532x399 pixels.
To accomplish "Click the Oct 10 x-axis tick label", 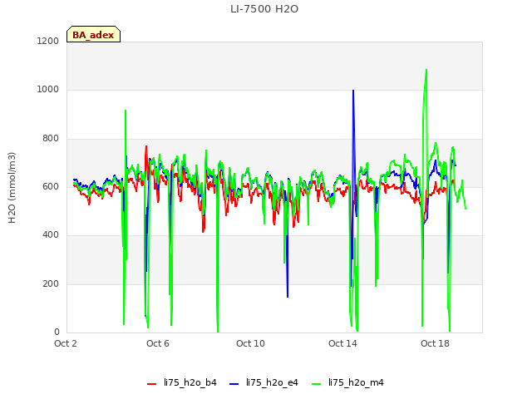I will point(250,343).
